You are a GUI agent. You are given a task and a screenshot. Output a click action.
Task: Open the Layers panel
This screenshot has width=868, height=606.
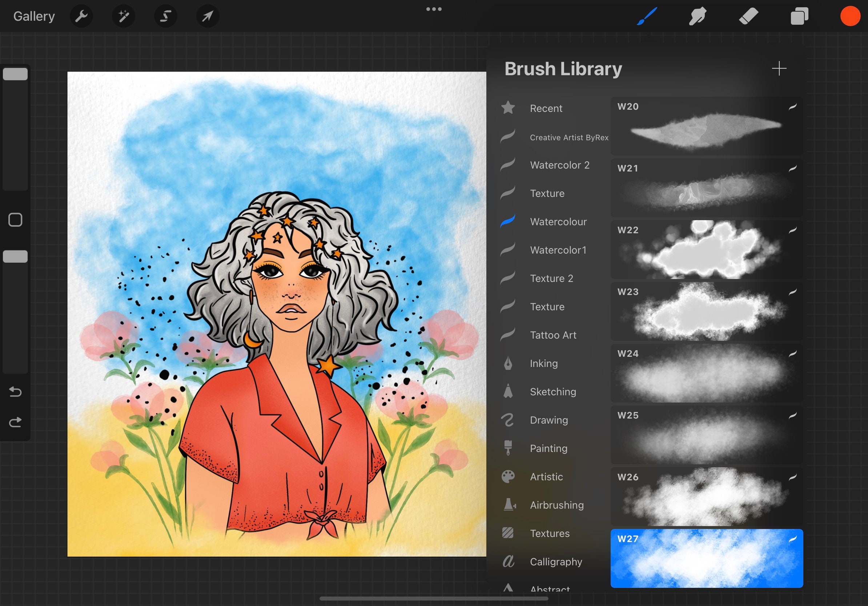[799, 16]
